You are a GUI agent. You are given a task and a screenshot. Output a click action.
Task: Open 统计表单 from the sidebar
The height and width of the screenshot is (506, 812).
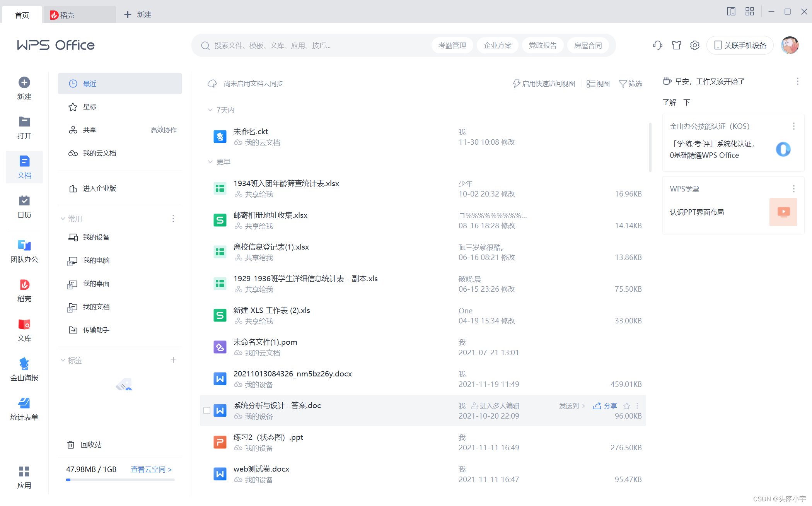pyautogui.click(x=24, y=403)
